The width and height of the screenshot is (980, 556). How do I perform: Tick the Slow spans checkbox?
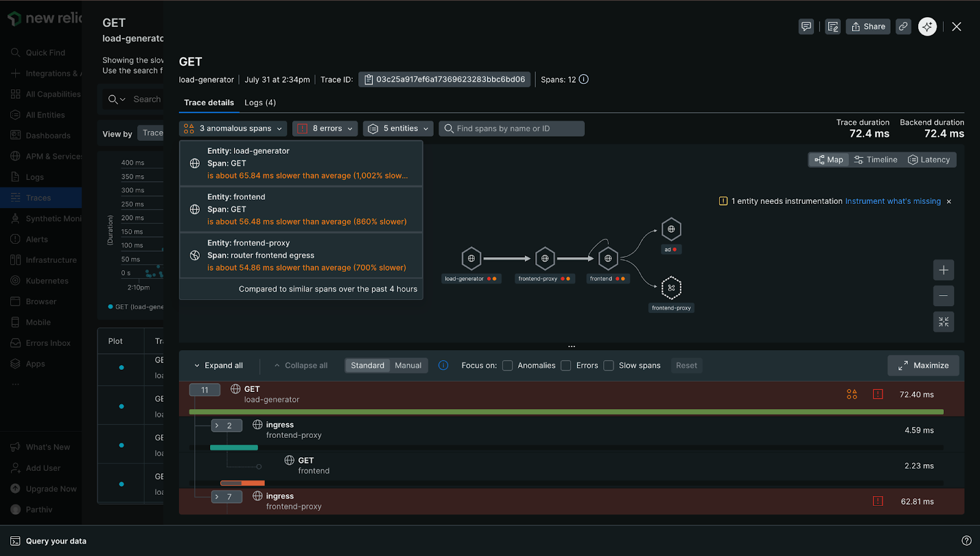click(x=609, y=366)
